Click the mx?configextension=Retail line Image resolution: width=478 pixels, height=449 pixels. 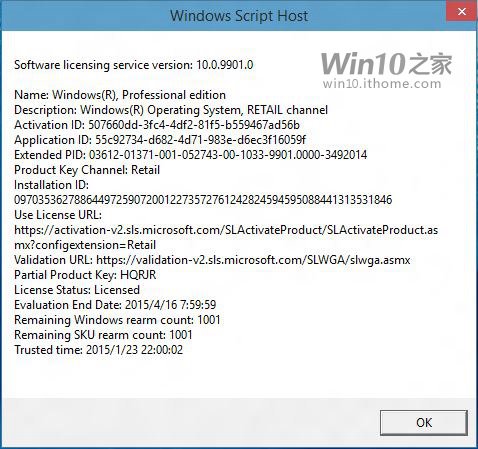[x=85, y=245]
